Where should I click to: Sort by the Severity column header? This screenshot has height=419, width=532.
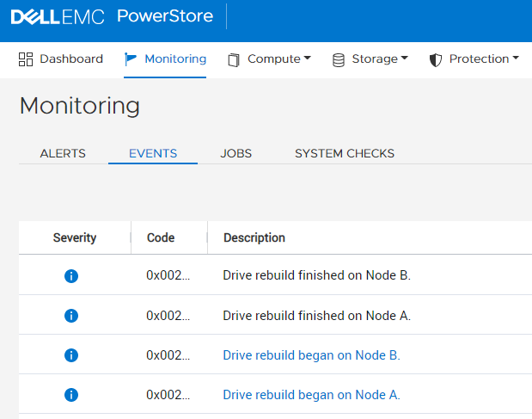coord(75,237)
